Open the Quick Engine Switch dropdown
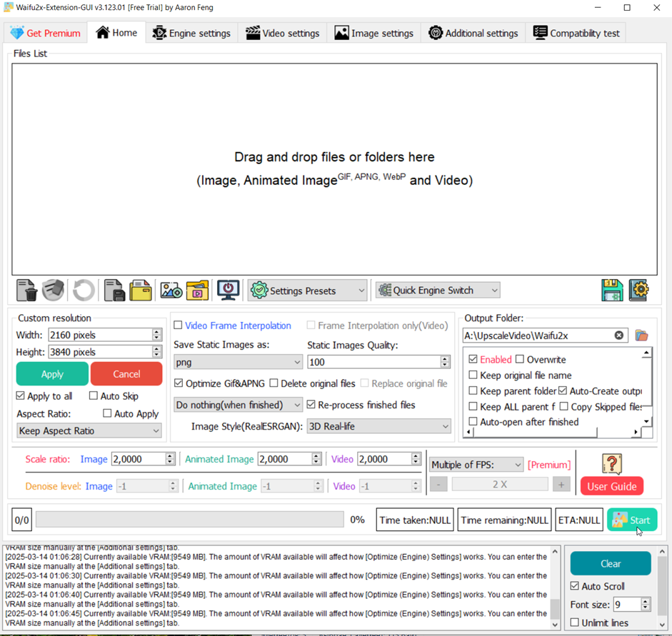Viewport: 672px width, 636px height. coord(438,291)
